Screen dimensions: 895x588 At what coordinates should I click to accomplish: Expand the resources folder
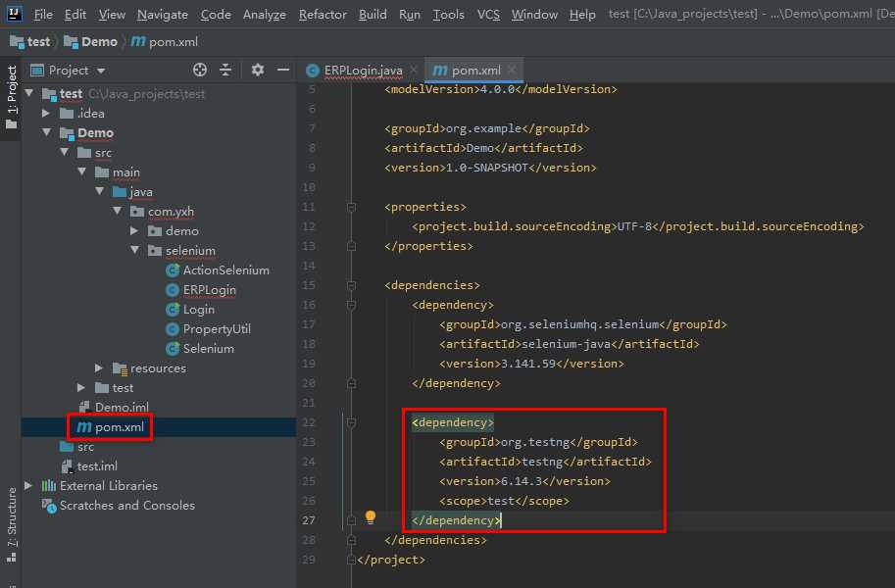click(99, 368)
